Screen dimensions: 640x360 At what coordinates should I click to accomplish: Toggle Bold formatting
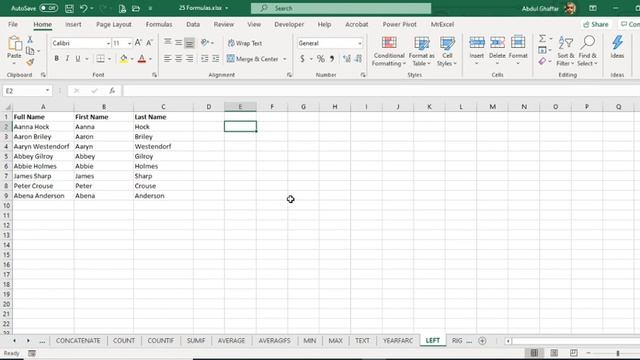coord(56,59)
